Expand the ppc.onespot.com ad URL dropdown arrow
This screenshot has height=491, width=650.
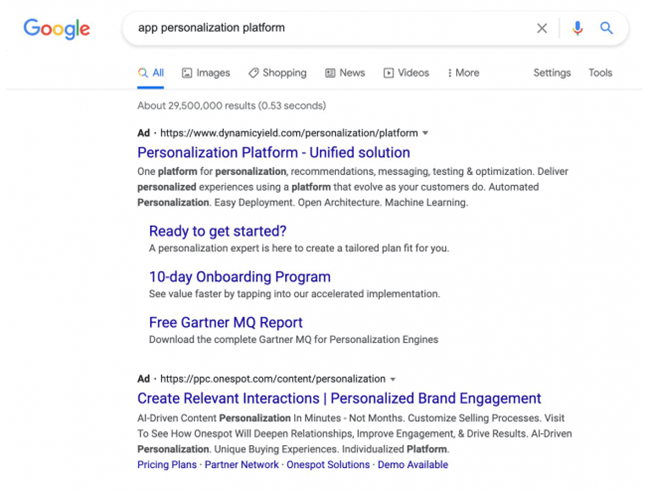[393, 379]
